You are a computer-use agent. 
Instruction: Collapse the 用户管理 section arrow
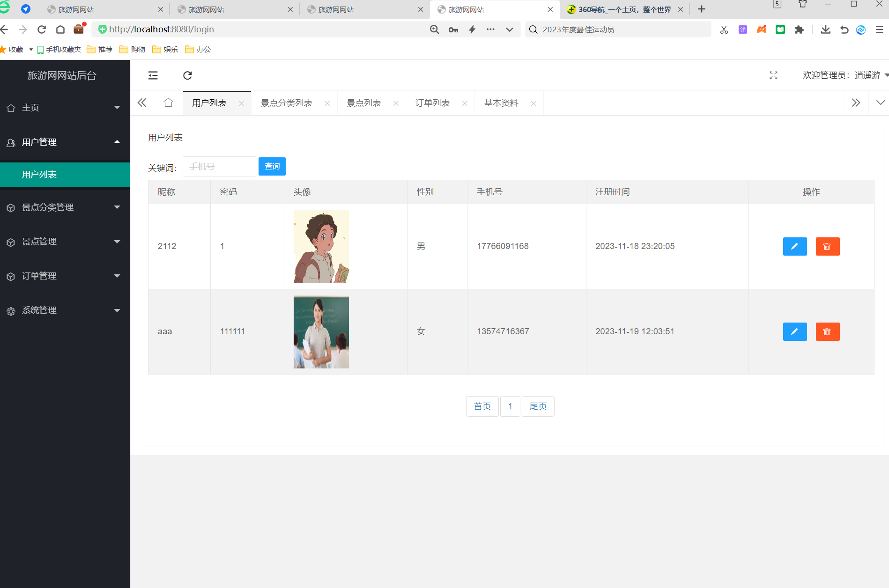click(117, 142)
